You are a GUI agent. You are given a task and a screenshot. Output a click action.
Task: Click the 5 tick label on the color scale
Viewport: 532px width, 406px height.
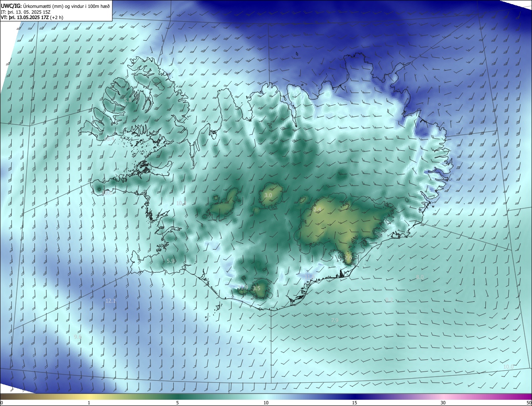pyautogui.click(x=177, y=403)
